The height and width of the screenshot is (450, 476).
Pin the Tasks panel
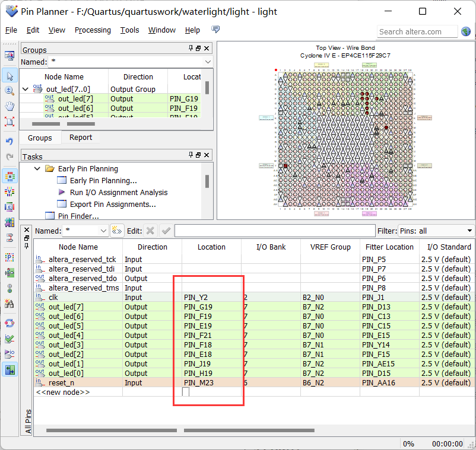click(x=191, y=155)
